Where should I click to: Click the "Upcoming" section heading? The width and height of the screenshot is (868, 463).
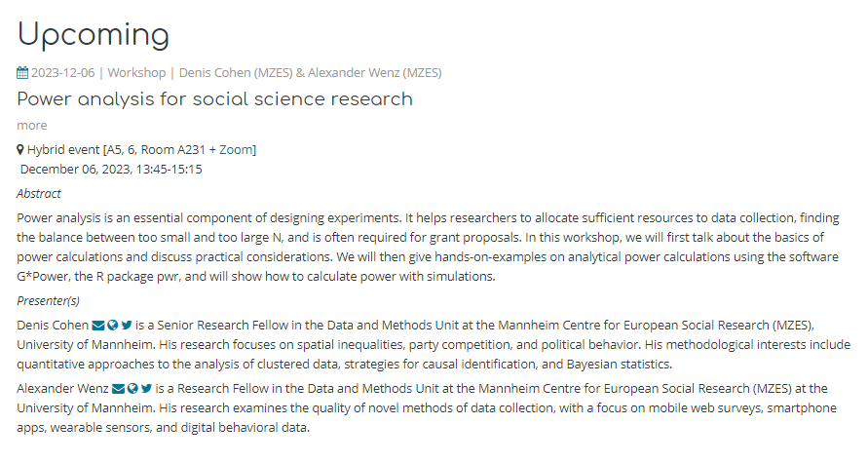click(x=94, y=35)
